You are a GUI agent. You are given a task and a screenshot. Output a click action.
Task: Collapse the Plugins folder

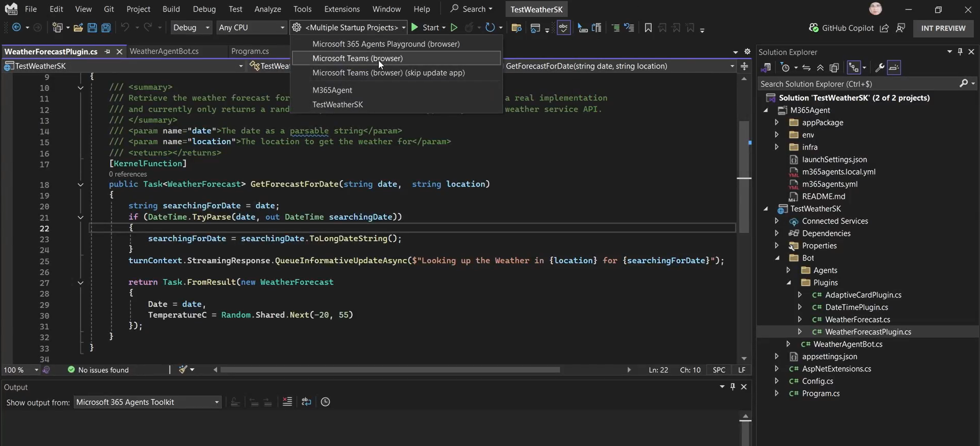point(789,282)
